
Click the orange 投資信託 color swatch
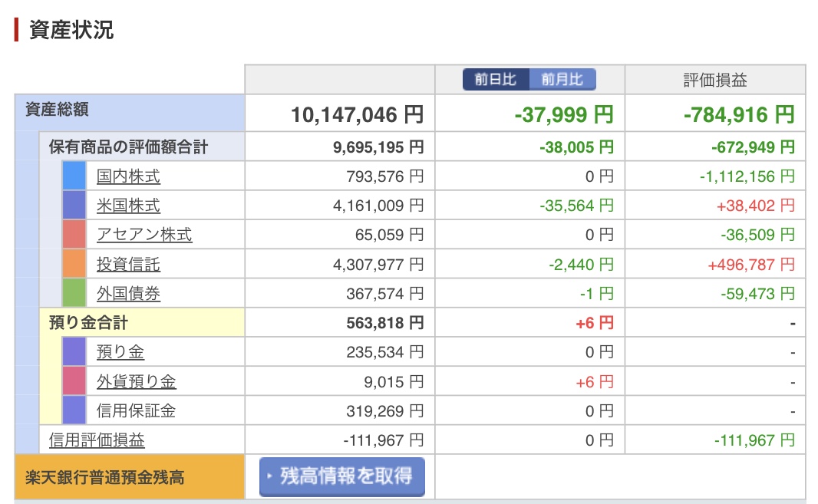point(74,264)
